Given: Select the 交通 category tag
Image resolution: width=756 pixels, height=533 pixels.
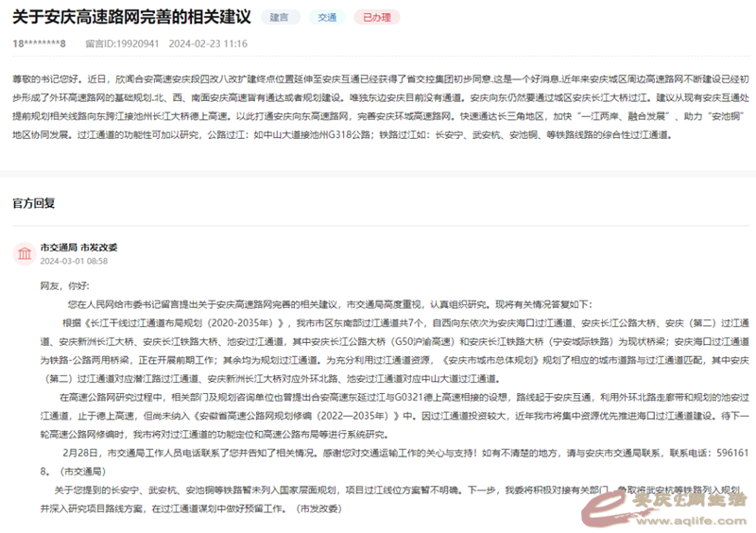Looking at the screenshot, I should click(325, 17).
